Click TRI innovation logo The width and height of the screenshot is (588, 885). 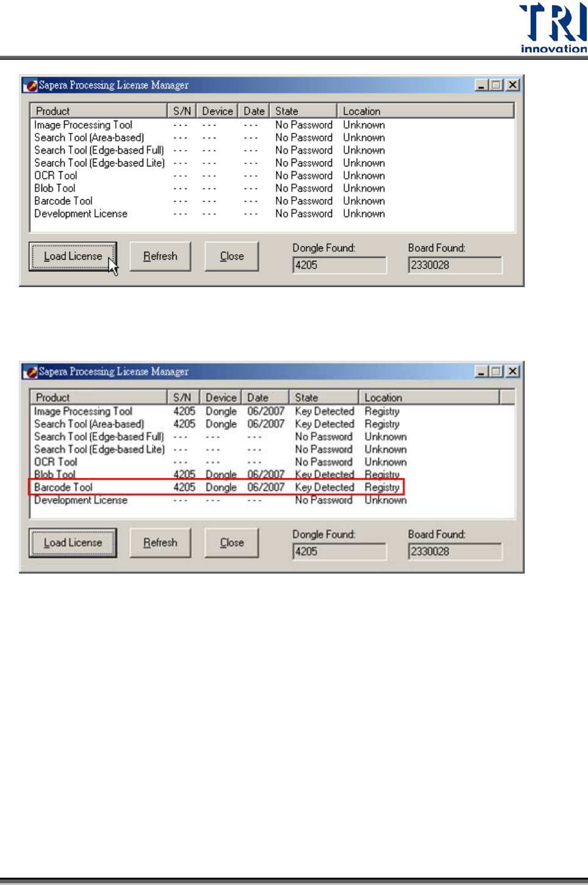tap(553, 28)
